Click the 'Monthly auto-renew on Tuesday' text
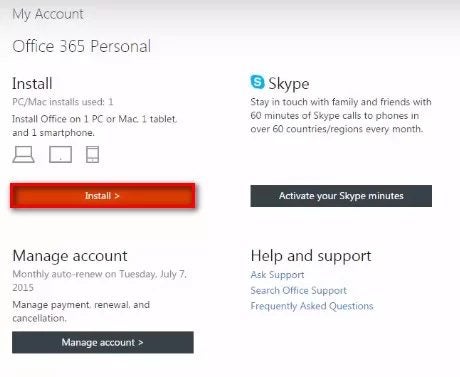This screenshot has width=460, height=377. [99, 281]
